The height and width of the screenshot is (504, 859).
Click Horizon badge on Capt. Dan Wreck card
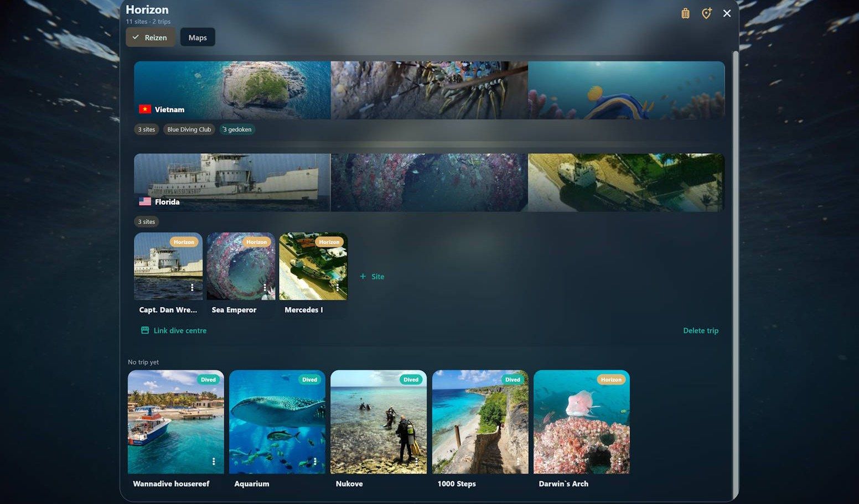click(184, 242)
